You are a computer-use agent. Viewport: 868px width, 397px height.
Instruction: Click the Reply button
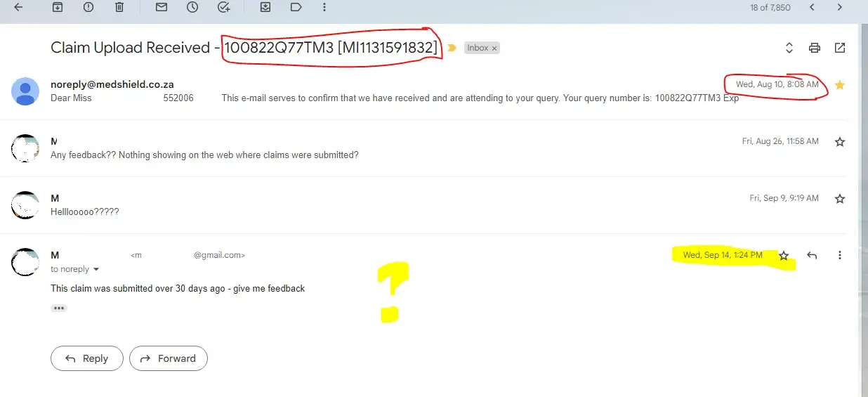[x=87, y=358]
